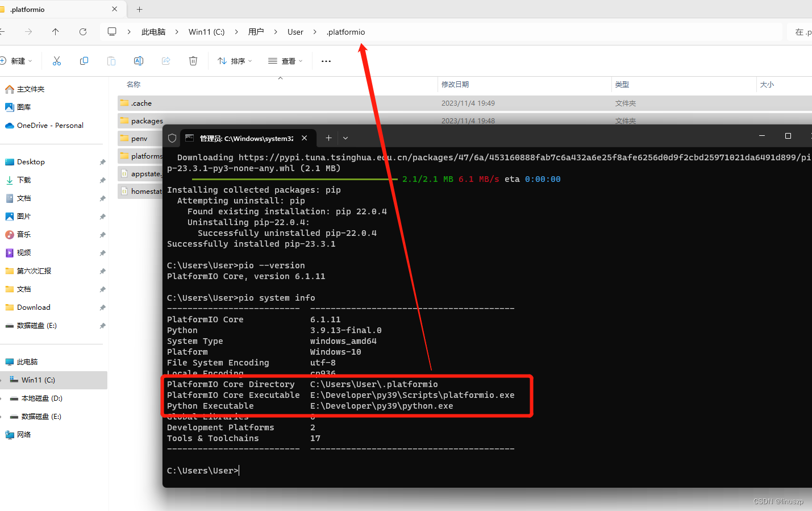
Task: Click the Paste icon in the toolbar
Action: tap(111, 61)
